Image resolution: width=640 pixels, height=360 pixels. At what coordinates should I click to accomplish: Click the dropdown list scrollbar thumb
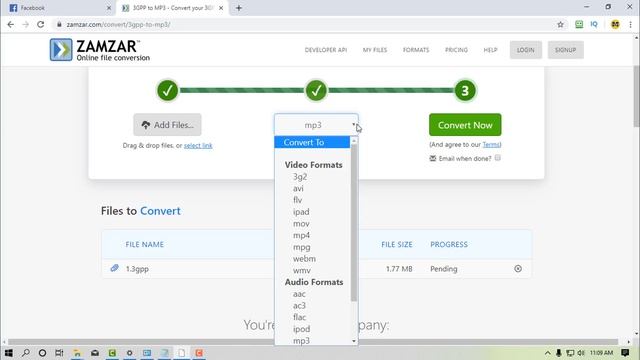point(354,222)
